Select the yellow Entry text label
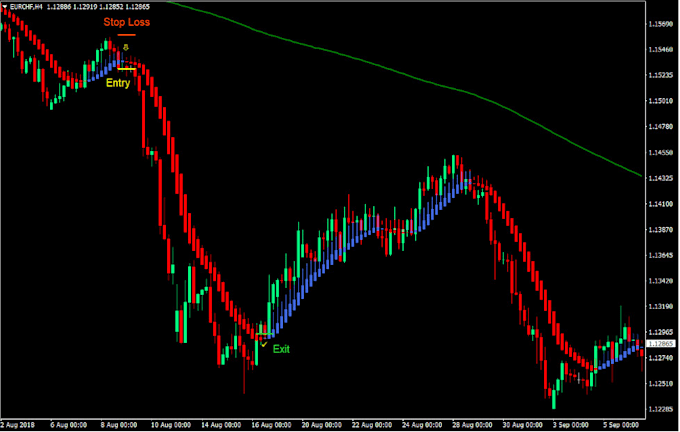680x432 pixels. pos(118,83)
